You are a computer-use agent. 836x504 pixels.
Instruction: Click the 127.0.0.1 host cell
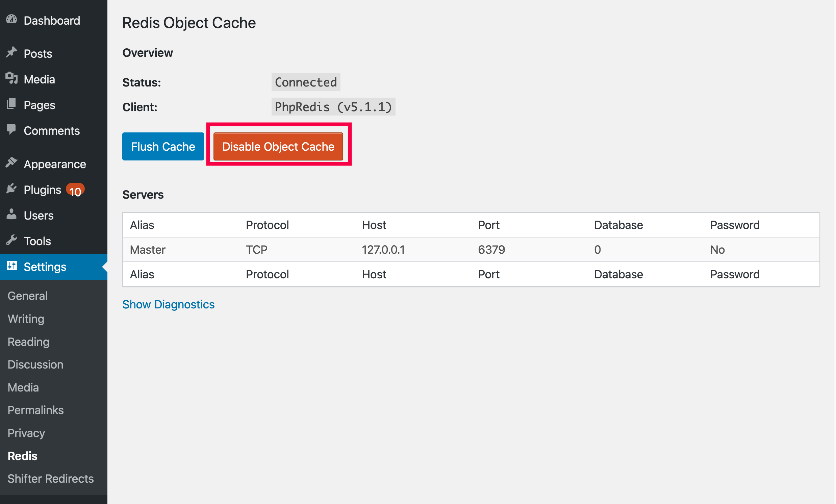coord(383,250)
